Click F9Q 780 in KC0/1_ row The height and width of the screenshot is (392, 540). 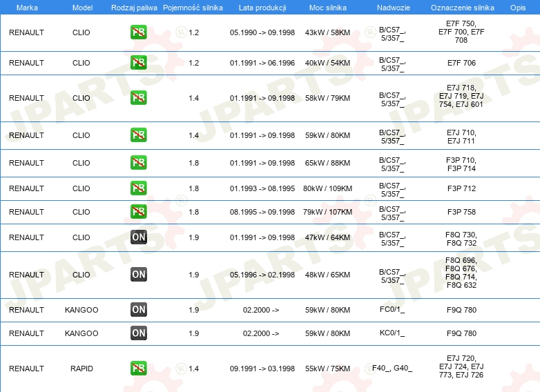coord(461,333)
